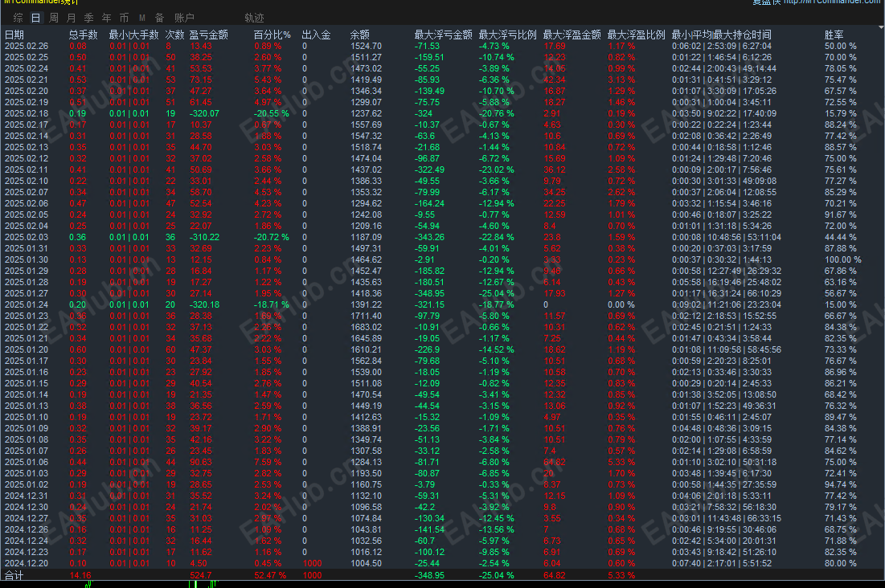This screenshot has width=885, height=588.
Task: Click balance value 1187.09
Action: click(x=367, y=238)
